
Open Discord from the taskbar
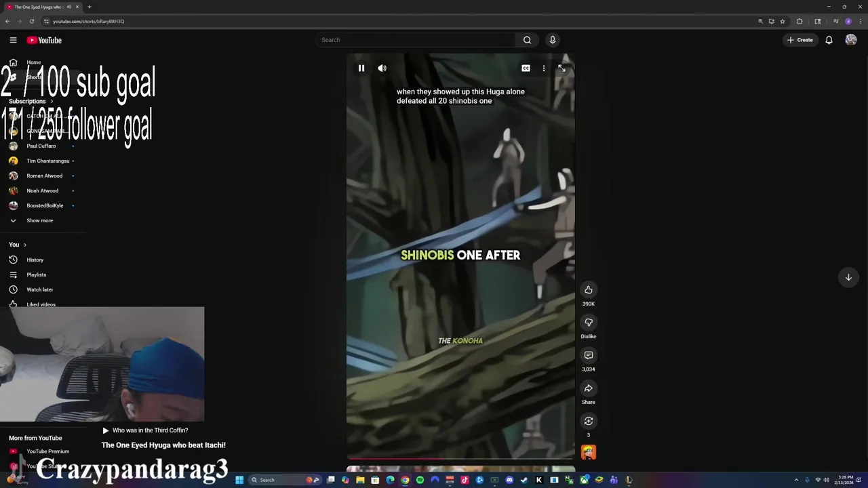click(x=509, y=480)
